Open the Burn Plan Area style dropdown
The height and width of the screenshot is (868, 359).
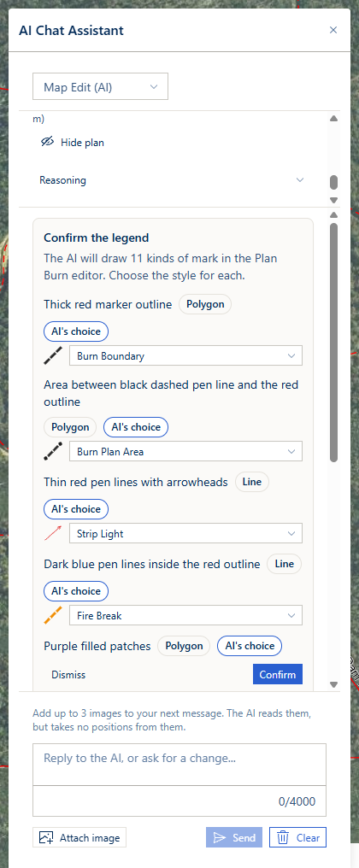185,452
